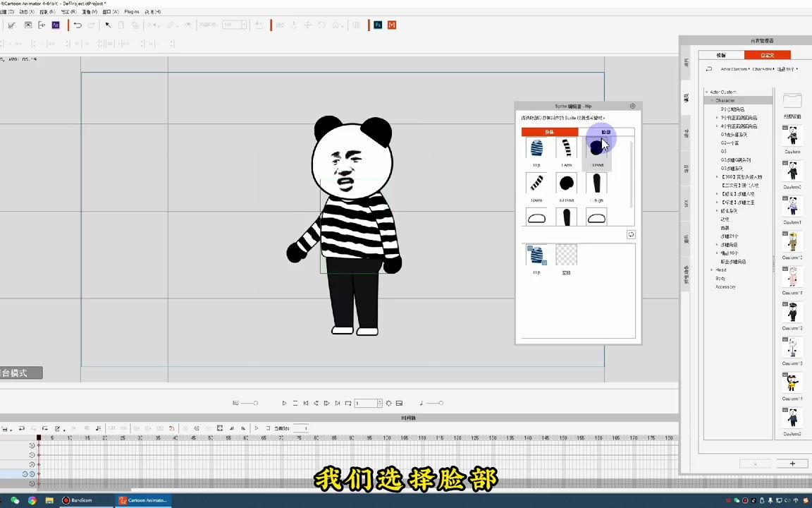Screen dimensions: 812x508
Task: Click the refresh icon in the Sprite editor panel
Action: pos(631,234)
